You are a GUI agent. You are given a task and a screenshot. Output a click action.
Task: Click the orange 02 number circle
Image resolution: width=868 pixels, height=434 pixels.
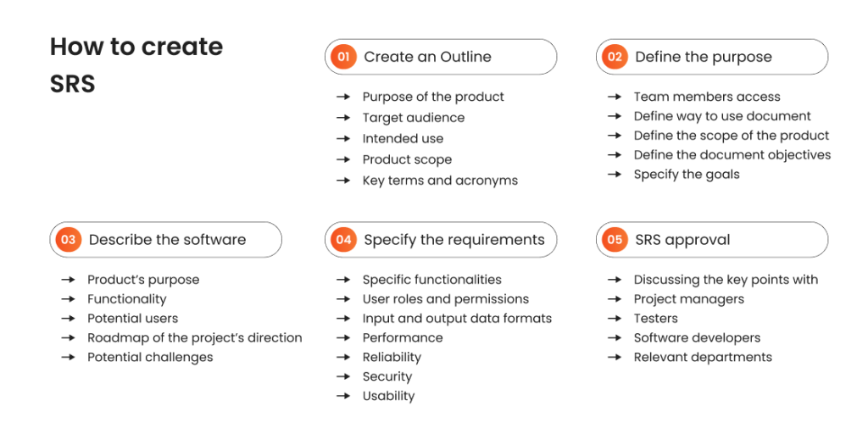[615, 57]
